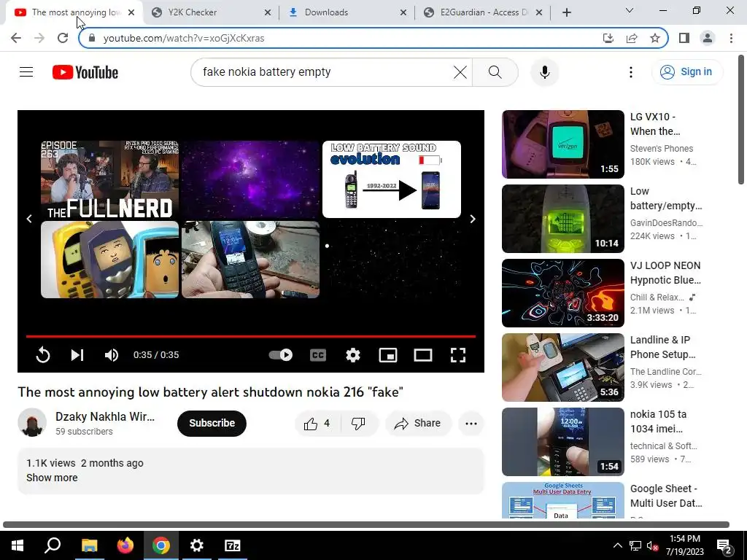Go back to previous page

click(x=16, y=38)
